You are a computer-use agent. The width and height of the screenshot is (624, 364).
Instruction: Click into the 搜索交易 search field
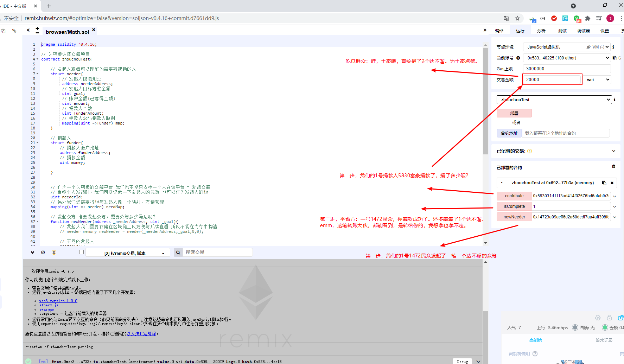tap(218, 253)
